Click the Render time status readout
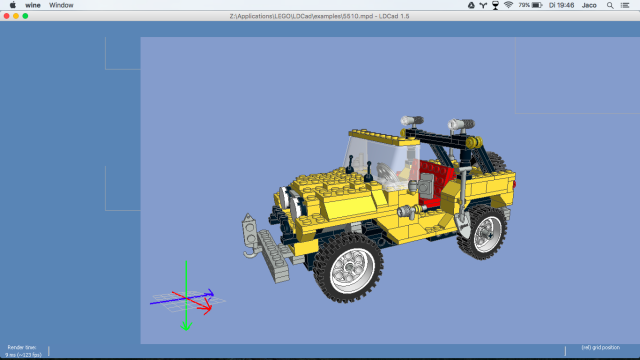 23,351
